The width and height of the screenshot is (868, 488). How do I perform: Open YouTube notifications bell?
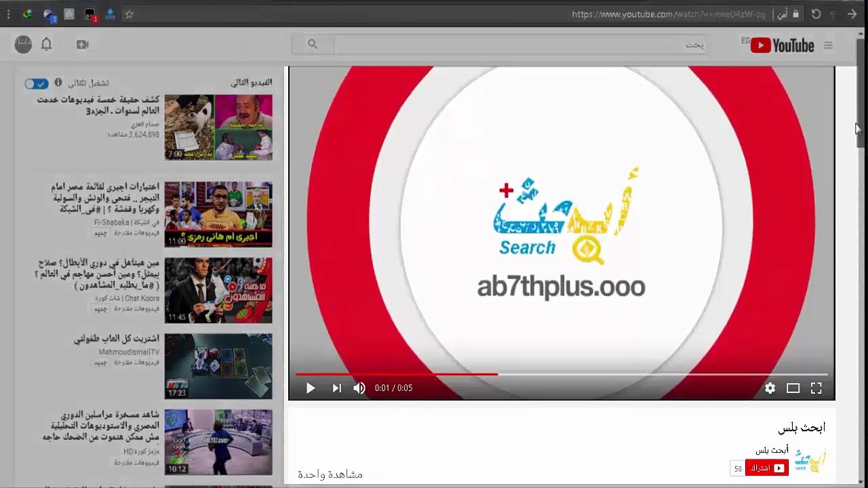point(46,45)
